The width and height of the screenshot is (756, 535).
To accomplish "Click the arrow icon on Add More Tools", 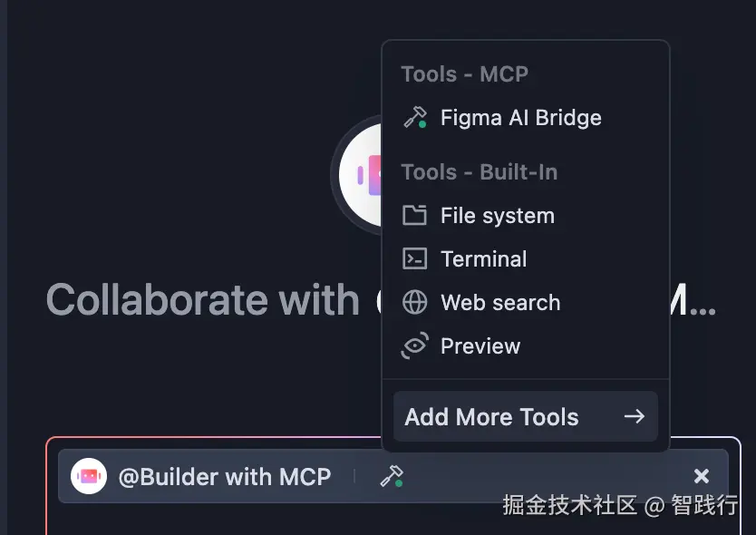I will click(x=635, y=416).
